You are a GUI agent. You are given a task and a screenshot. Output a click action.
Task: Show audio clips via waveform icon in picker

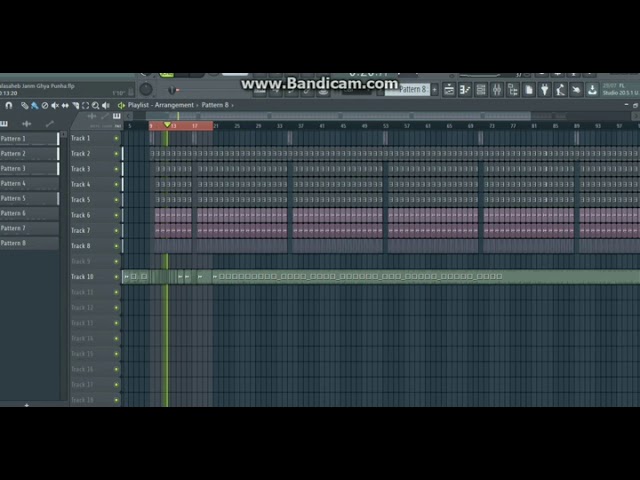pos(27,123)
